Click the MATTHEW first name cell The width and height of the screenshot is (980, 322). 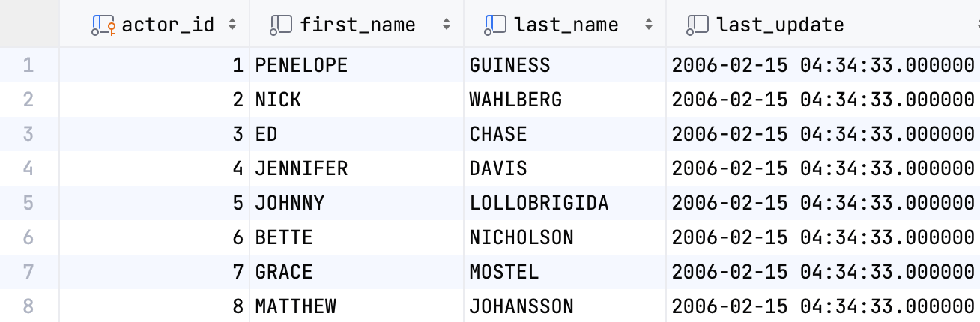(x=295, y=306)
